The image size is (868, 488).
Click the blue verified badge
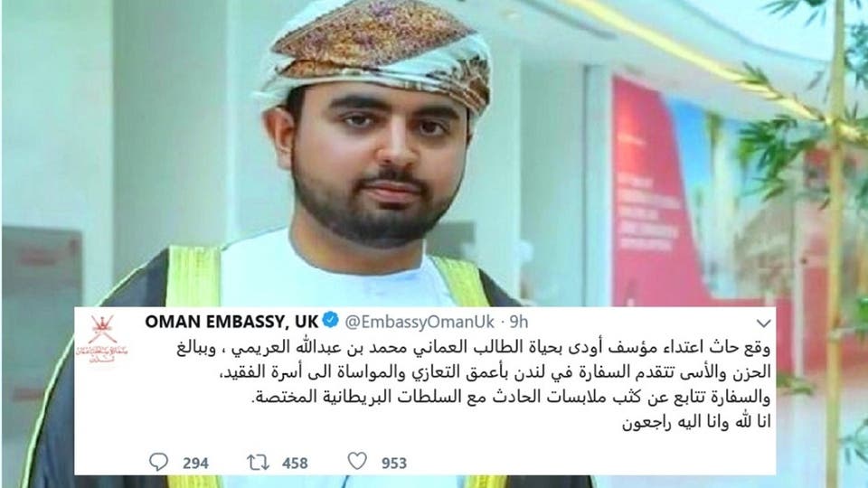pyautogui.click(x=331, y=320)
